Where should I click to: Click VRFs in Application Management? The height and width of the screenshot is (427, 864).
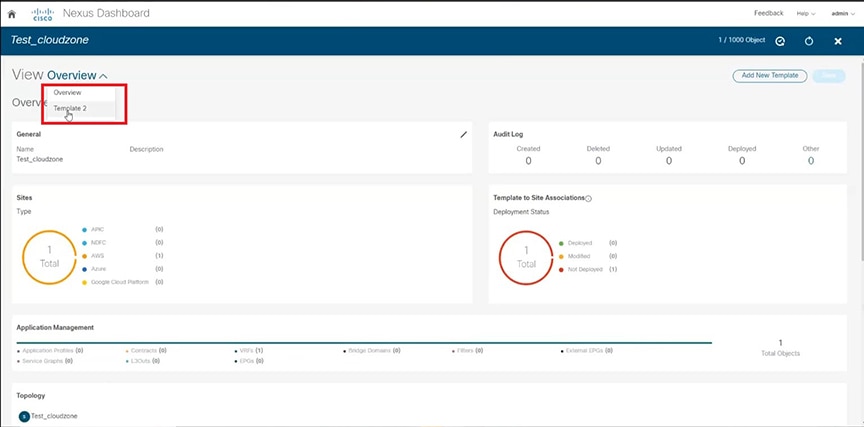click(x=249, y=350)
